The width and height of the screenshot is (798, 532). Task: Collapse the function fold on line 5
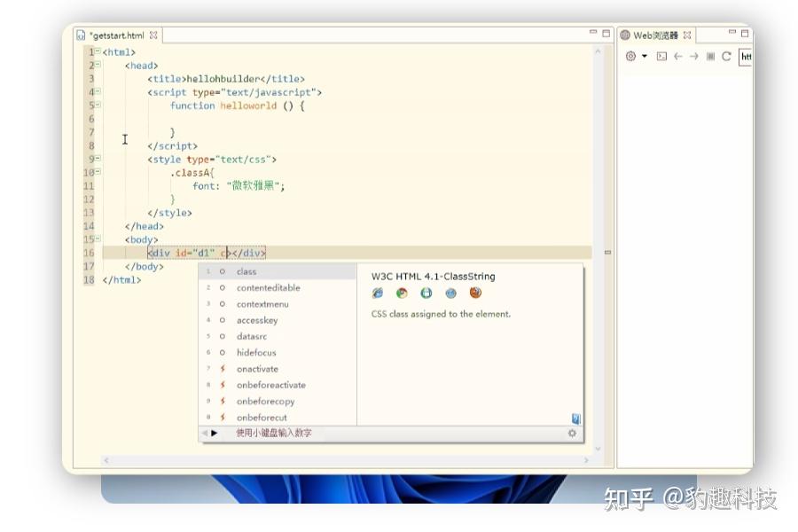tap(98, 105)
